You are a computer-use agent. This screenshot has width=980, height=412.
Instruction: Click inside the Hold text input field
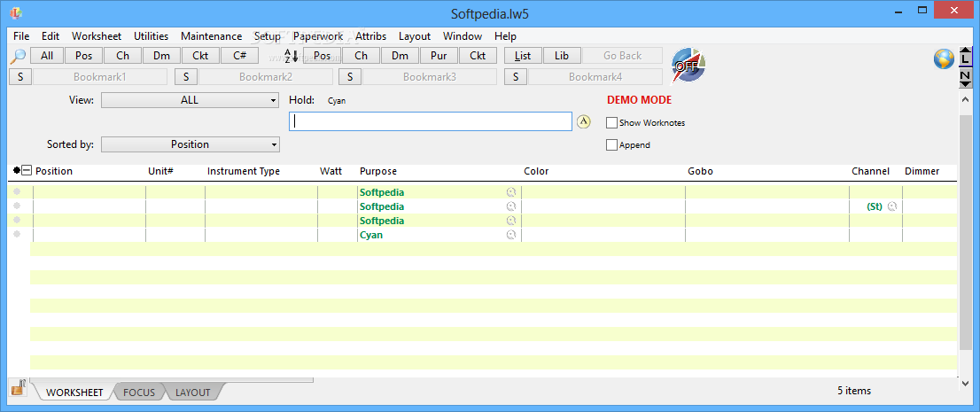tap(431, 121)
